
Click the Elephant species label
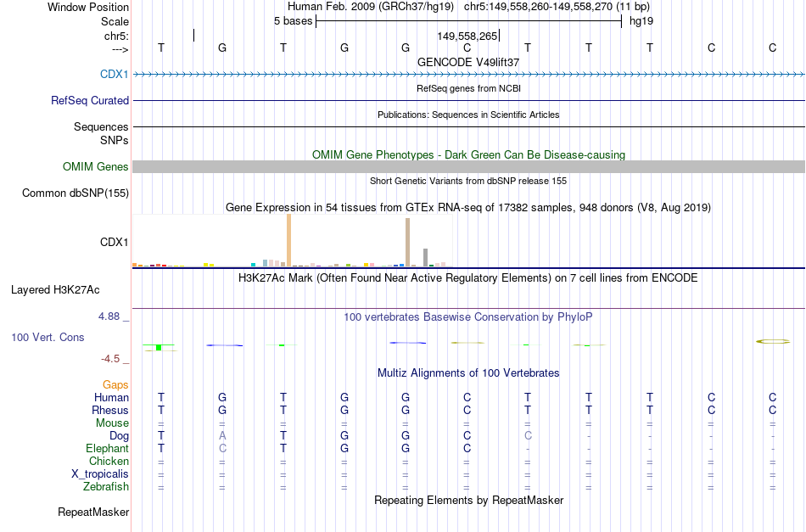click(107, 448)
